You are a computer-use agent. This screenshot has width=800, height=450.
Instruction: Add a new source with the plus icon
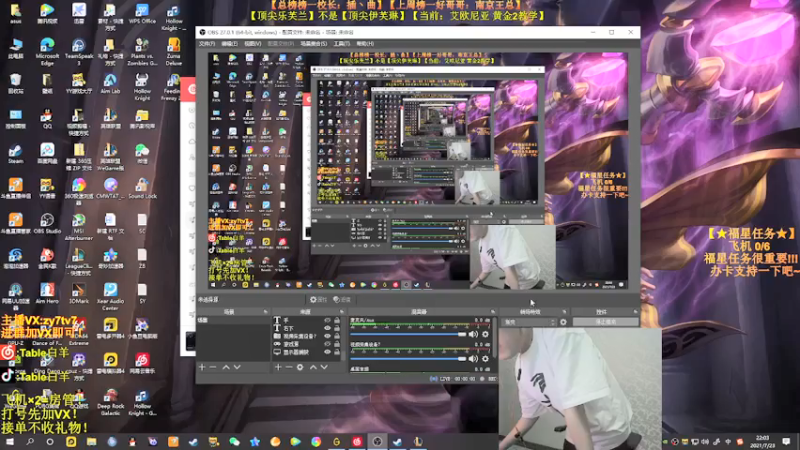[x=278, y=367]
